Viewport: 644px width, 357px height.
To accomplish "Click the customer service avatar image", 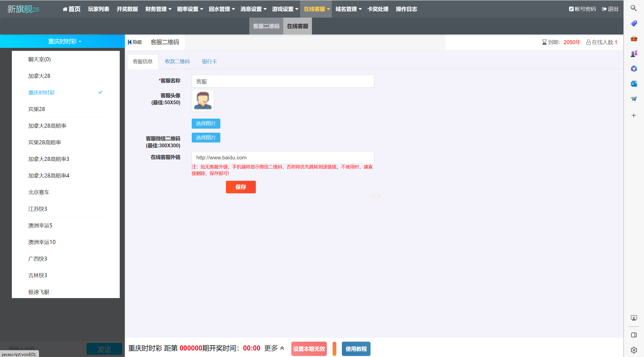I will coord(203,100).
